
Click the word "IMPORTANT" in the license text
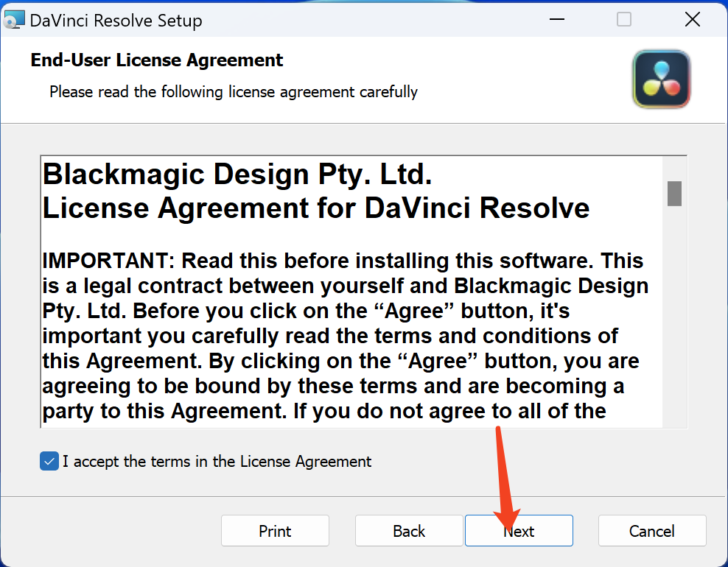tap(107, 261)
